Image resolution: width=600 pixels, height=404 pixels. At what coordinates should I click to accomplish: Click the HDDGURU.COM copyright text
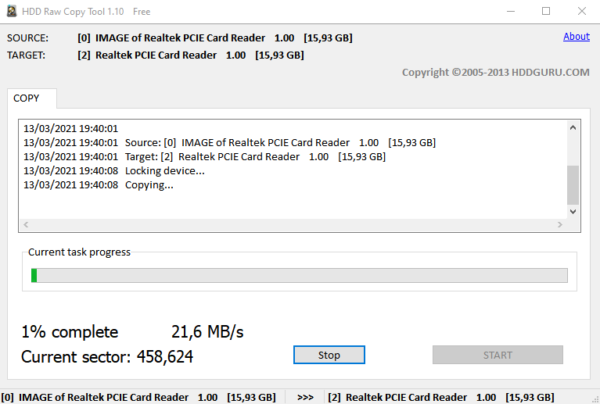(495, 72)
